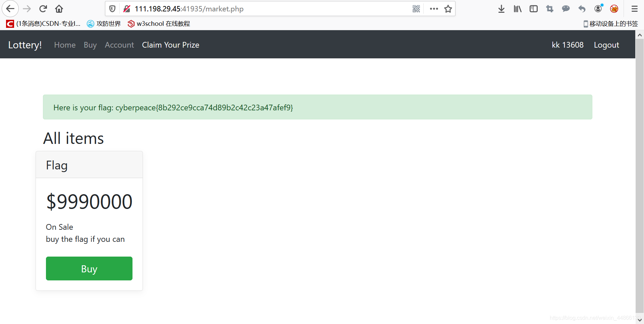The height and width of the screenshot is (324, 644).
Task: Open the screenshot crop tool
Action: click(550, 9)
